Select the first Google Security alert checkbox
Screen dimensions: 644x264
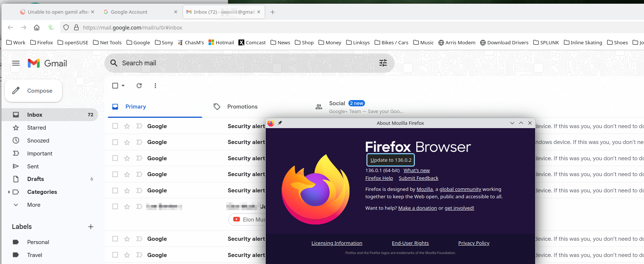(115, 126)
